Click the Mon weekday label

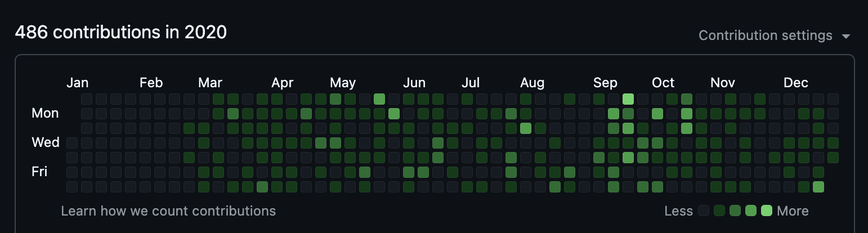[45, 113]
